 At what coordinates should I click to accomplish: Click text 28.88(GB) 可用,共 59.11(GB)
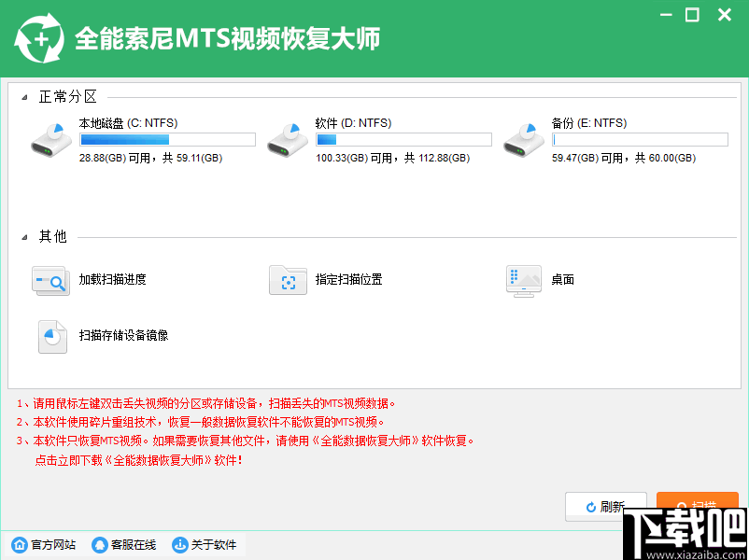[x=150, y=158]
